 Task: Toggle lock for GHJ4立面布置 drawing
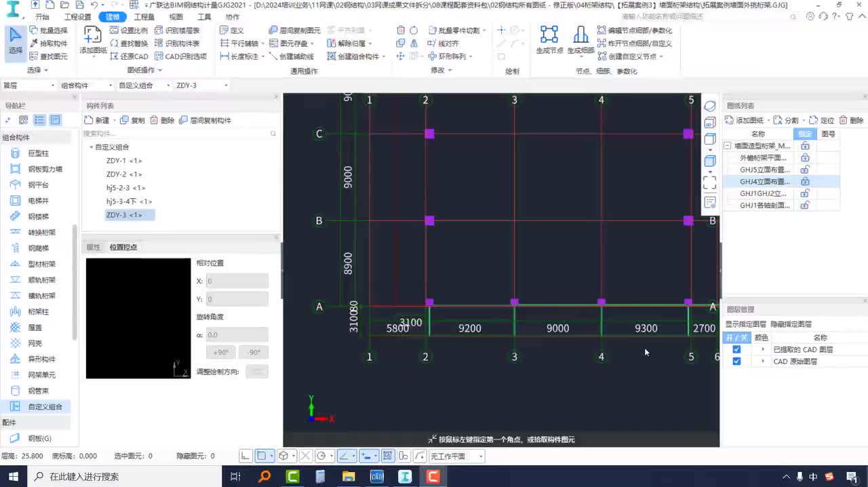click(x=805, y=182)
